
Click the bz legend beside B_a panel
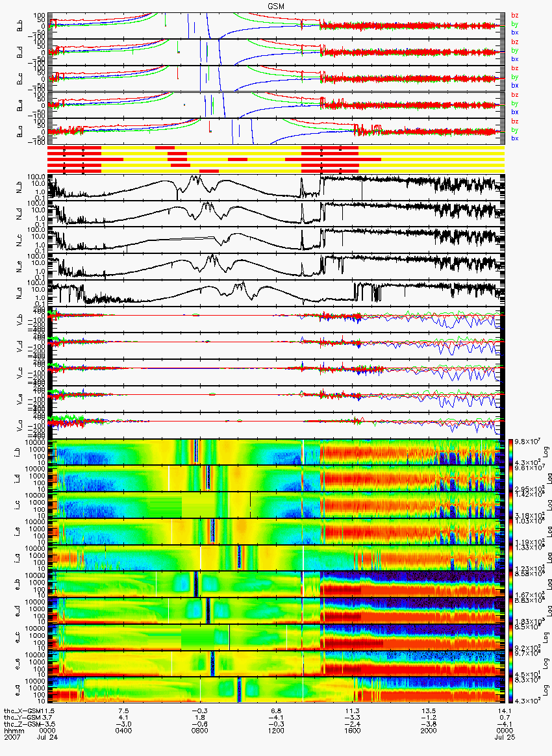point(515,121)
